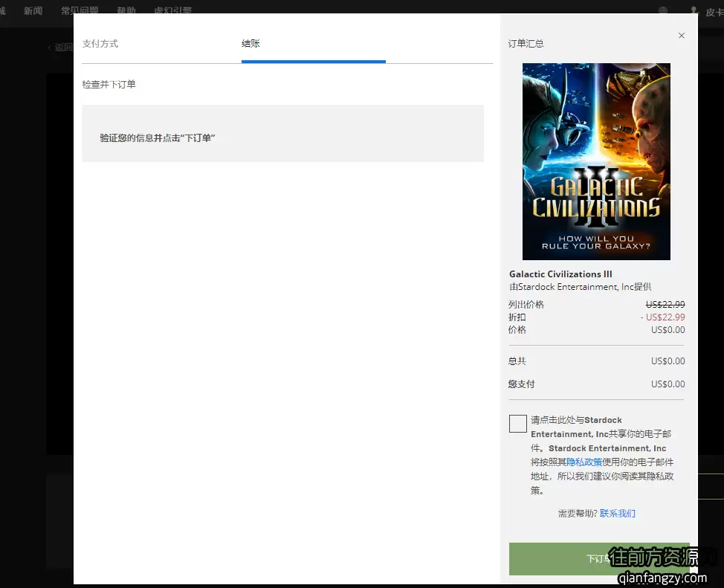Click the US$0.00 amount in the 价格 row

668,330
